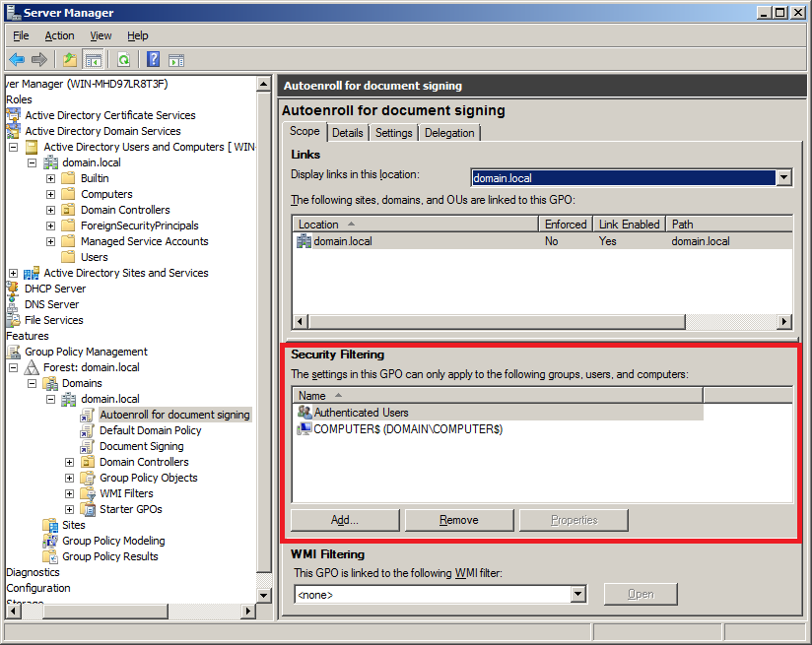812x645 pixels.
Task: Collapse Active Directory Users and Computers node
Action: [14, 147]
